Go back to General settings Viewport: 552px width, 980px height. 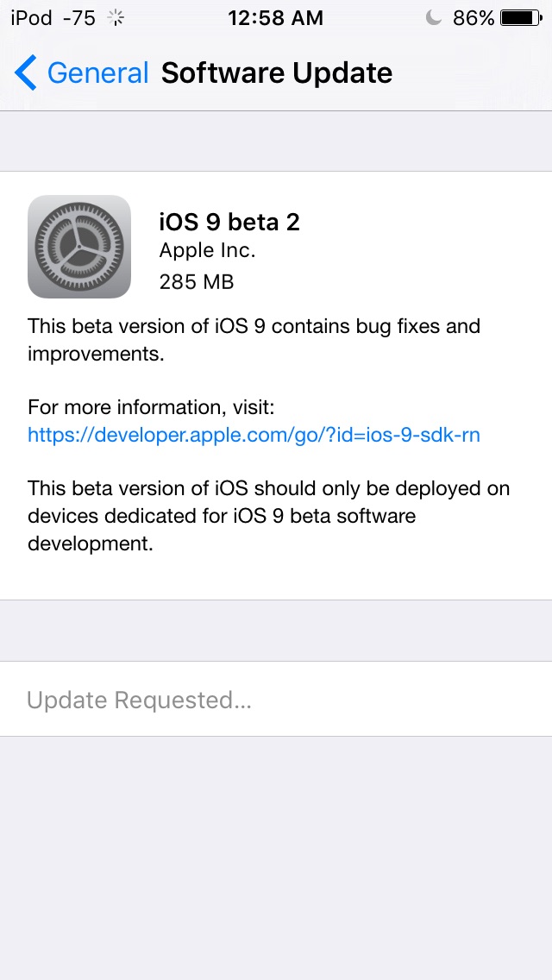pos(81,72)
